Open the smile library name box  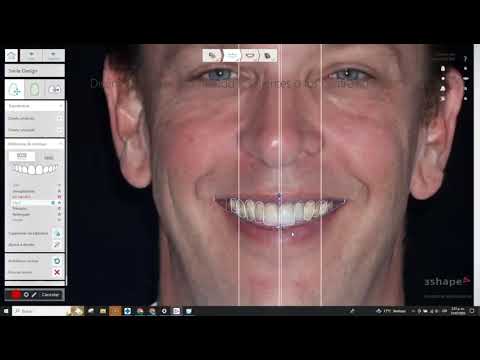click(22, 156)
